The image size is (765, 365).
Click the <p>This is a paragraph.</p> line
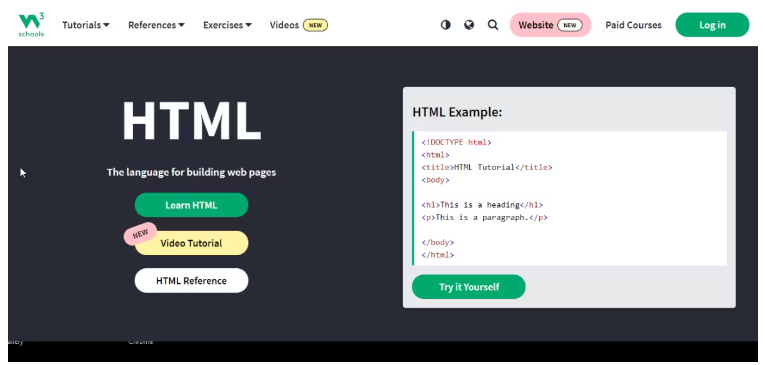484,218
